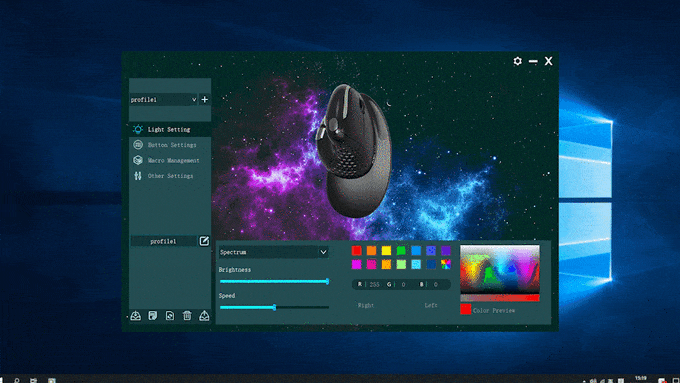Open the Light Setting section
Viewport: 680px width, 383px height.
coord(170,129)
